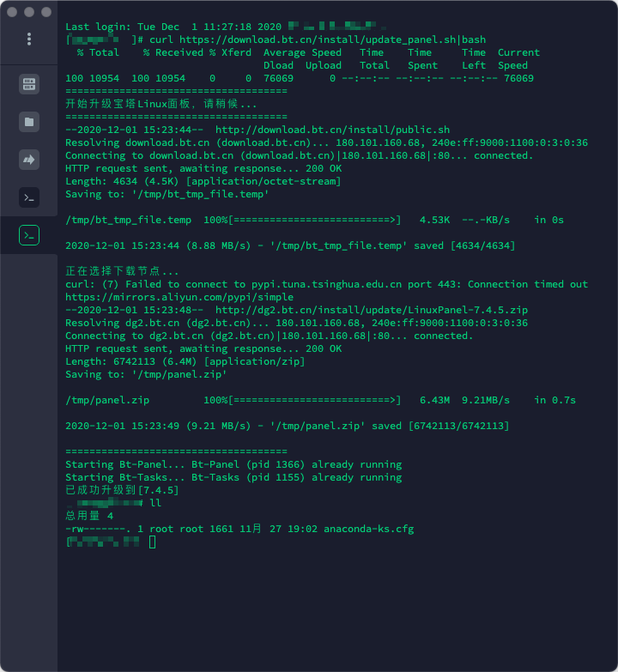Click the /tmp/bt_tmp_file.temp progress bar line
Image resolution: width=618 pixels, height=672 pixels.
click(x=314, y=220)
